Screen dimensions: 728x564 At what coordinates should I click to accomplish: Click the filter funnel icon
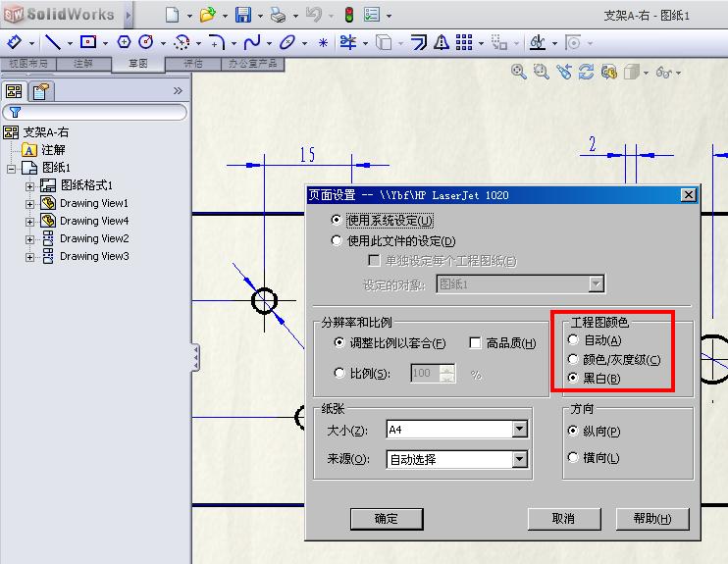15,112
